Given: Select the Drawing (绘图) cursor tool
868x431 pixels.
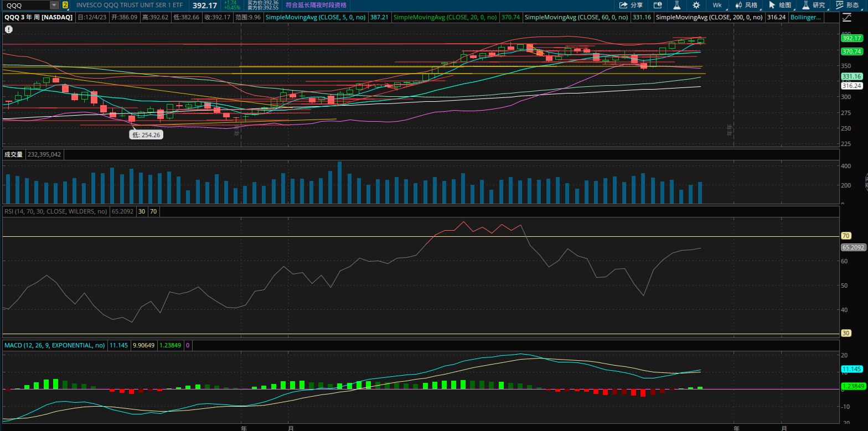Looking at the screenshot, I should 772,5.
